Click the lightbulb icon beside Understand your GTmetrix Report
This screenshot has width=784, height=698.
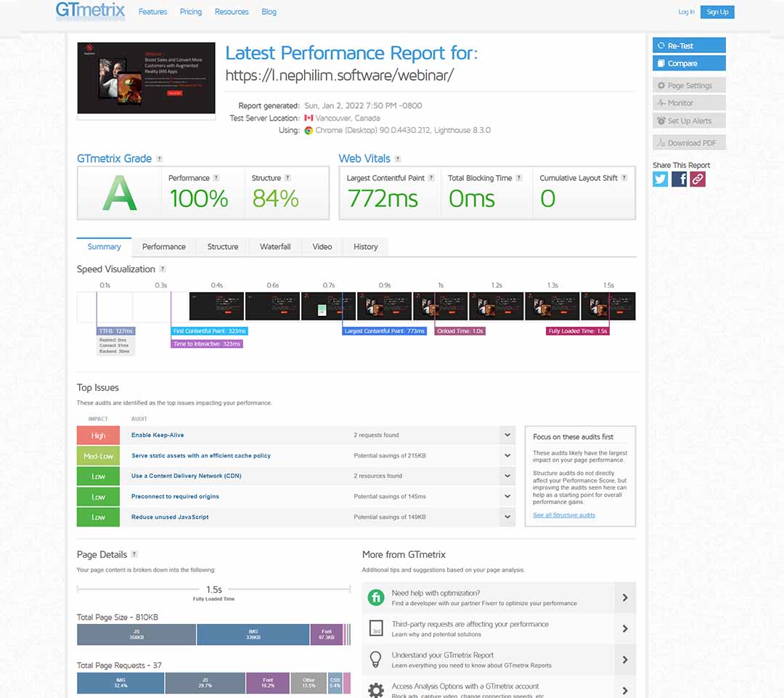(375, 660)
